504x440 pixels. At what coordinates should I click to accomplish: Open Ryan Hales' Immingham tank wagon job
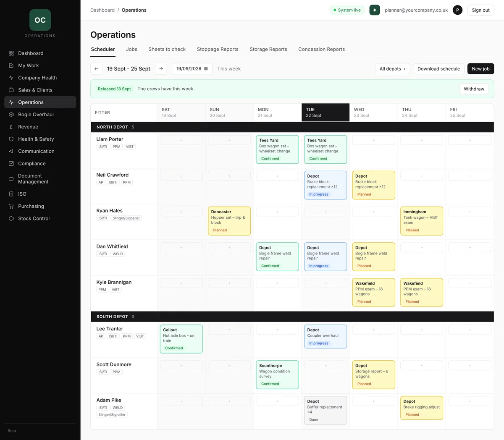coord(422,221)
